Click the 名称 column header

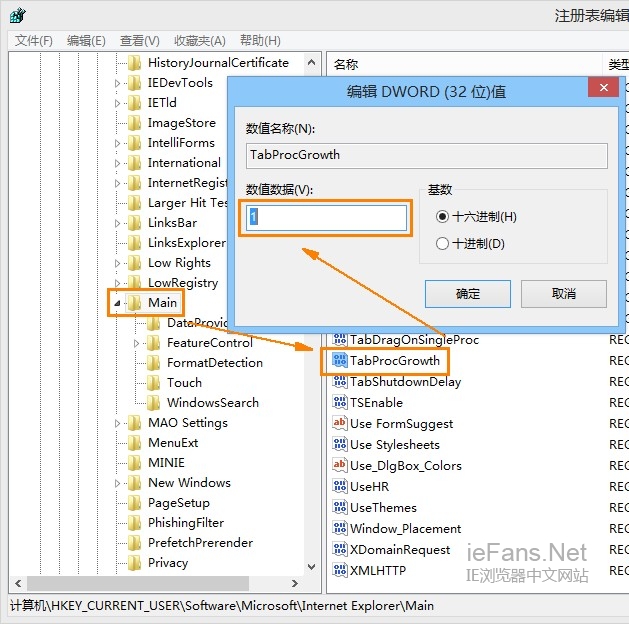pyautogui.click(x=464, y=64)
